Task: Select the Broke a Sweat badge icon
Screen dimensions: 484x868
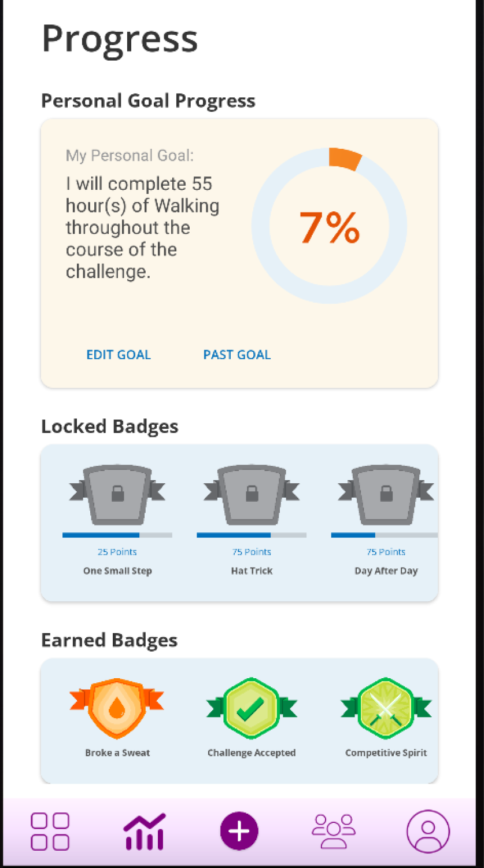Action: [x=117, y=708]
